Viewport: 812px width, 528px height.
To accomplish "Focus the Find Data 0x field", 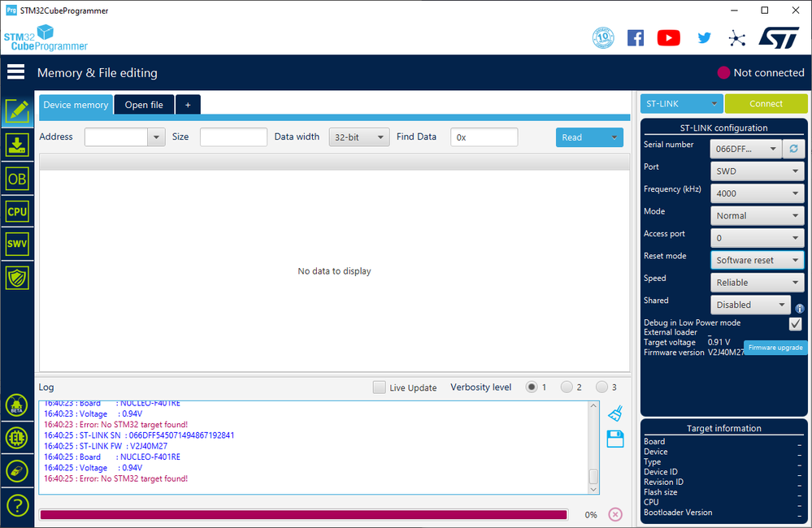I will click(x=484, y=137).
